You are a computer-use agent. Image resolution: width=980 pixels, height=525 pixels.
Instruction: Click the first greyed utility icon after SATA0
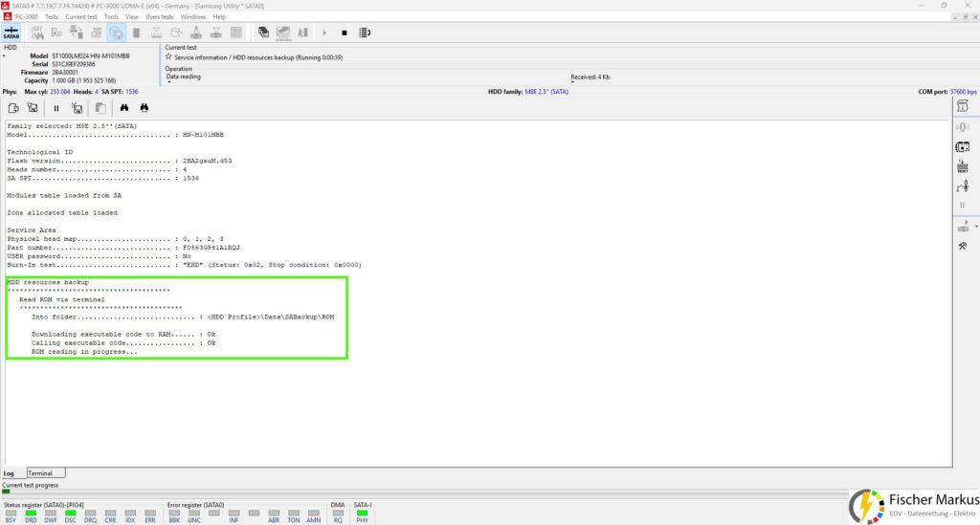coord(37,33)
